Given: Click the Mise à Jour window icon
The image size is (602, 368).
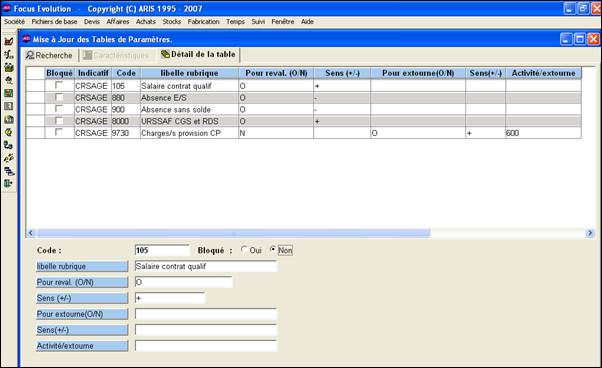Looking at the screenshot, I should point(26,39).
